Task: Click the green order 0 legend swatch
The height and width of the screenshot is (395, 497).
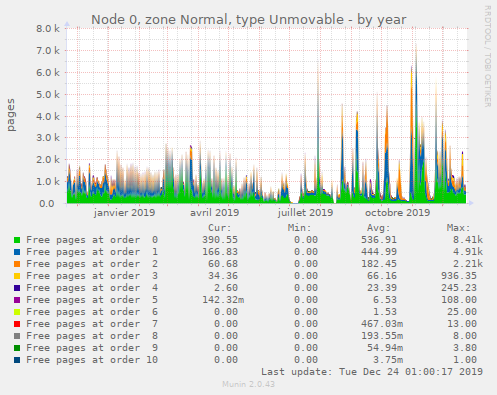Action: click(x=17, y=240)
